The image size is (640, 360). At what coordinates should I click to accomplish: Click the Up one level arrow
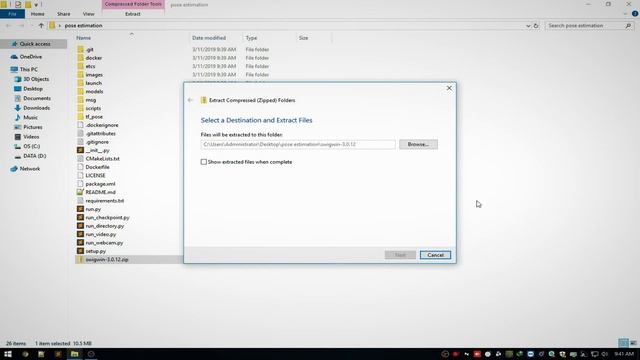[41, 25]
